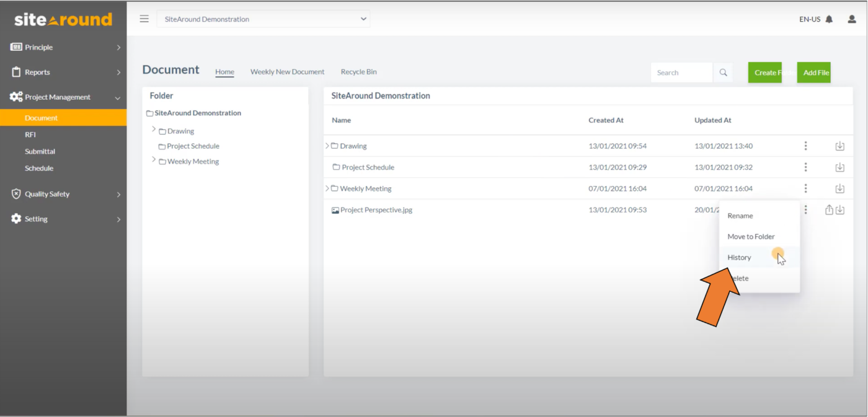This screenshot has width=868, height=417.
Task: Open the three-dot menu for Project Schedule
Action: point(805,167)
